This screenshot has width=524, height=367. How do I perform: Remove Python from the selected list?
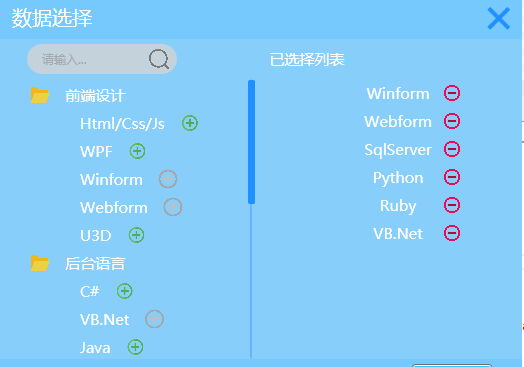[452, 177]
